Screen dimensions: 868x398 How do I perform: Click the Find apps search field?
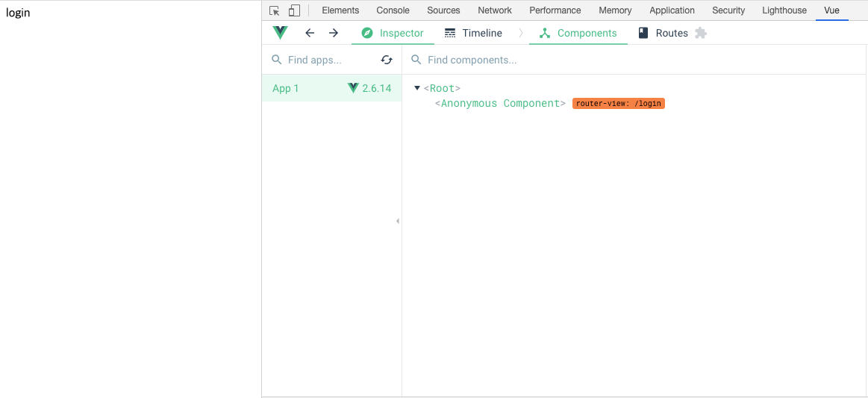point(321,60)
